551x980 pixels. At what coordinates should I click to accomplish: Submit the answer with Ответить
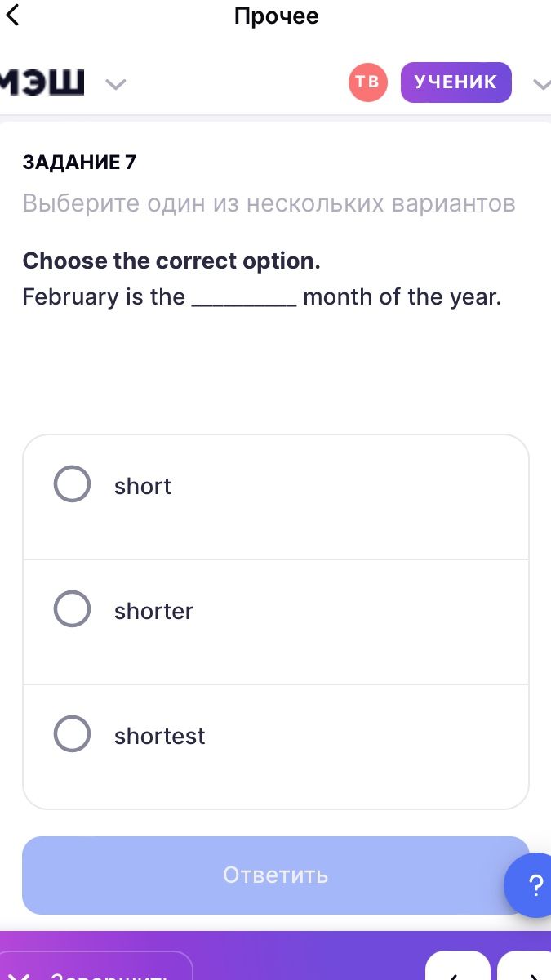tap(276, 875)
